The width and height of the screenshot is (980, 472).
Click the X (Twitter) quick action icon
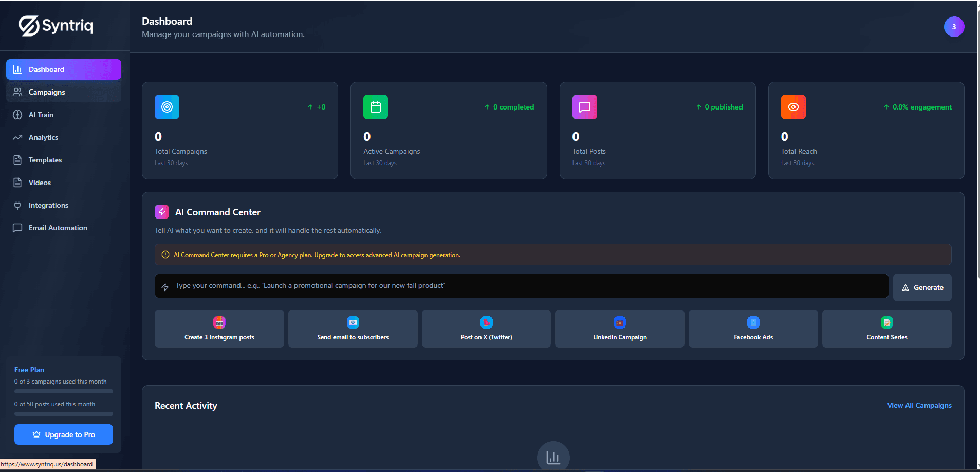pos(486,322)
